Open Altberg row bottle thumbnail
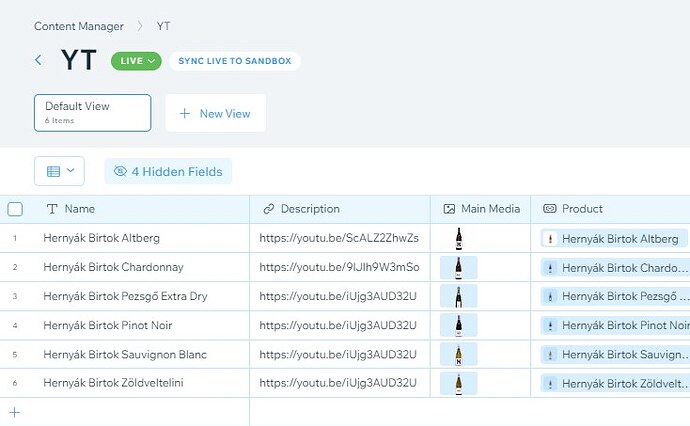 point(459,239)
